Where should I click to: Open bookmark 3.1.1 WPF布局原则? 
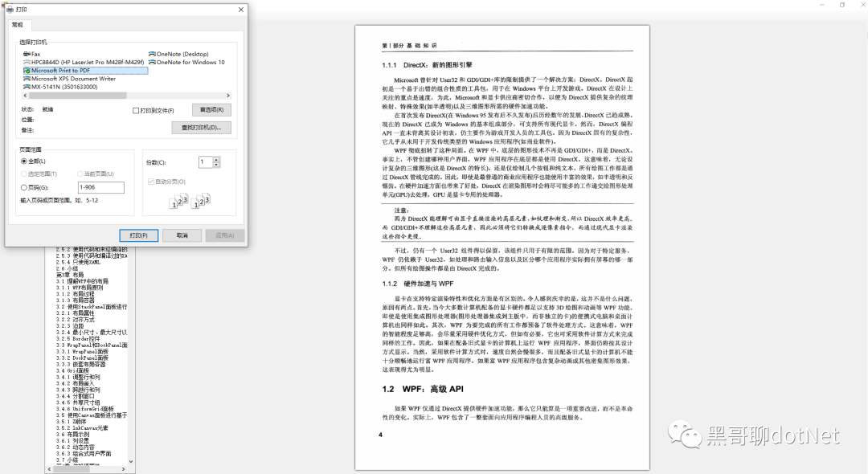[79, 288]
